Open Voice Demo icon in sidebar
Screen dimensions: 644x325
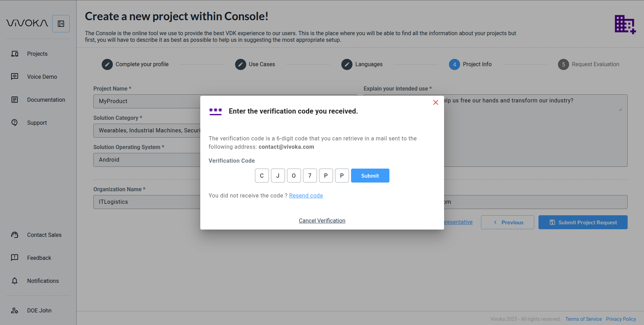pyautogui.click(x=15, y=77)
